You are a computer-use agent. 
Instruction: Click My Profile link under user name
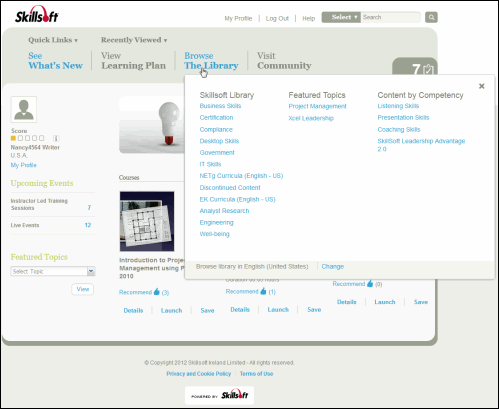click(24, 165)
